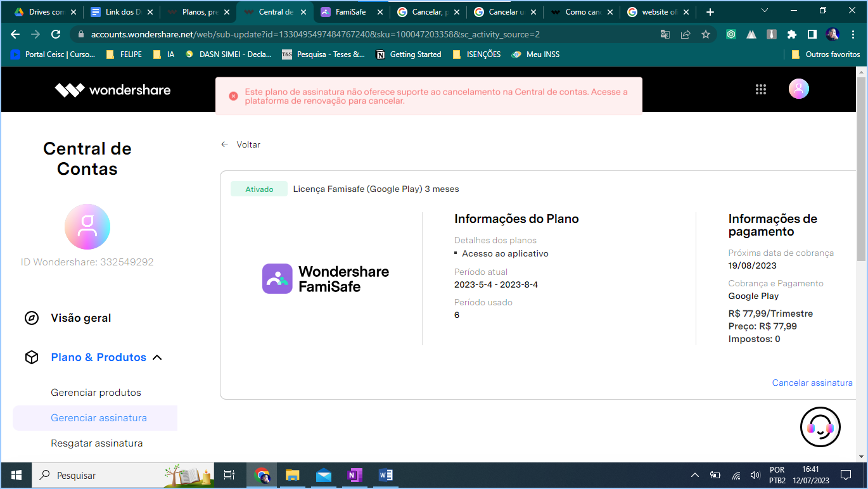Open Getting Started Notion bookmark
The height and width of the screenshot is (489, 868).
(x=409, y=54)
